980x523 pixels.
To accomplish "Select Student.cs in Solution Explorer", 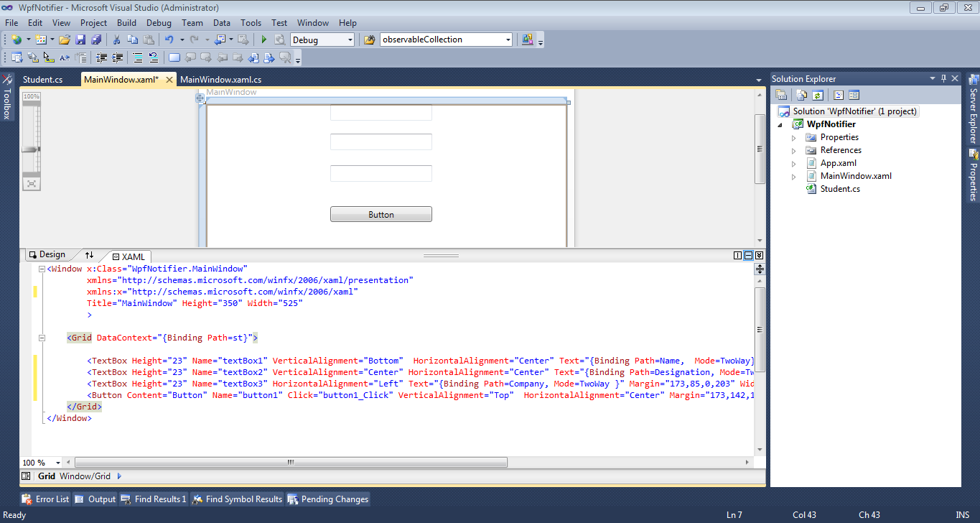I will click(x=839, y=189).
